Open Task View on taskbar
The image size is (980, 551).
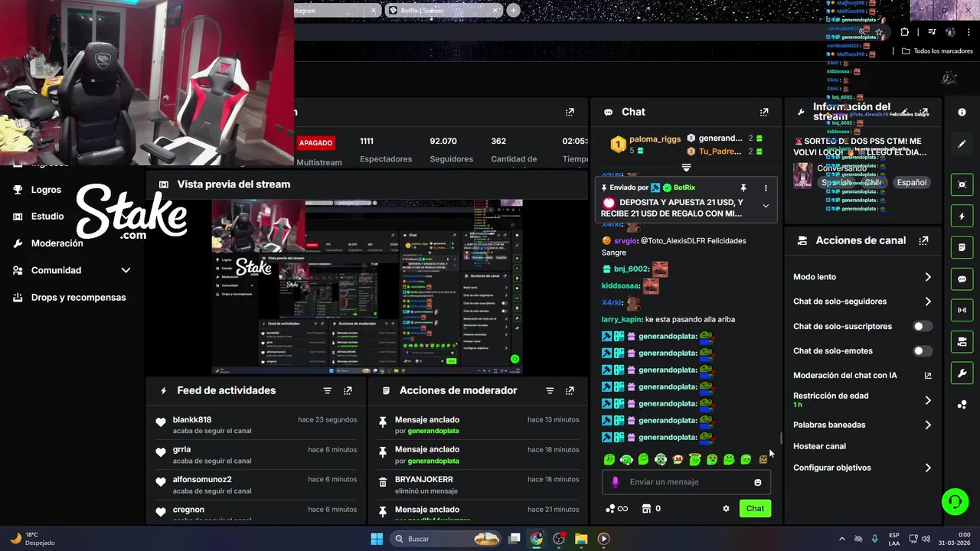click(514, 539)
